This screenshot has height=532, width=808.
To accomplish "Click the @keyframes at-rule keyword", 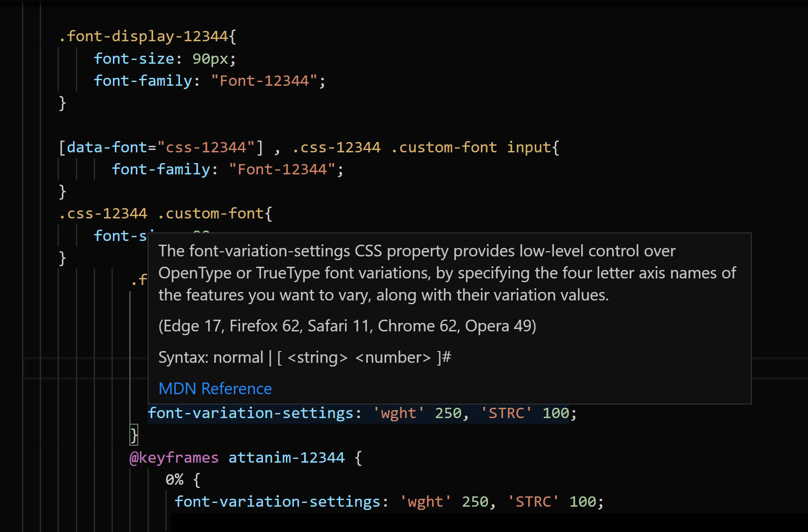I will [x=174, y=457].
